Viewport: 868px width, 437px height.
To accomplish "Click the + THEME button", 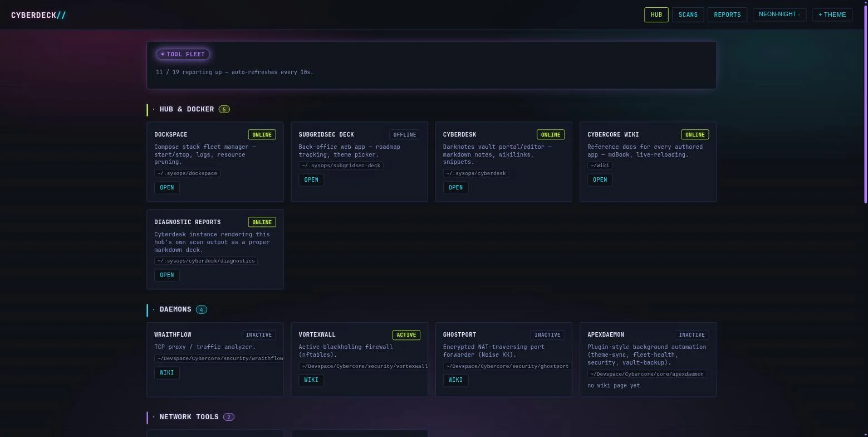I will [x=832, y=14].
